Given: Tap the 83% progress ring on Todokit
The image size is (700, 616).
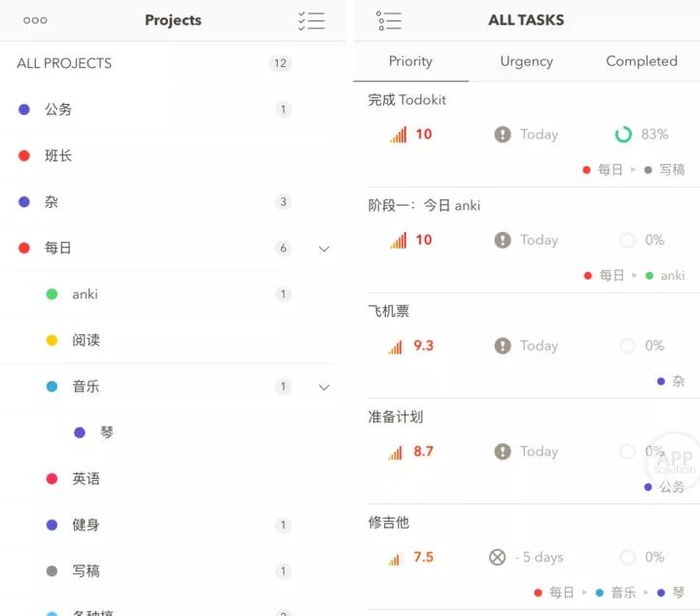Looking at the screenshot, I should [624, 134].
